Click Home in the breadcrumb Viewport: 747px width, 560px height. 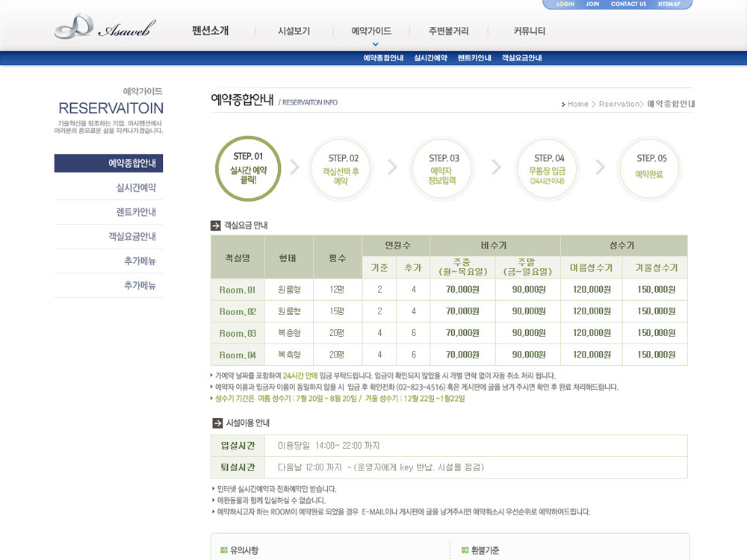[x=577, y=104]
